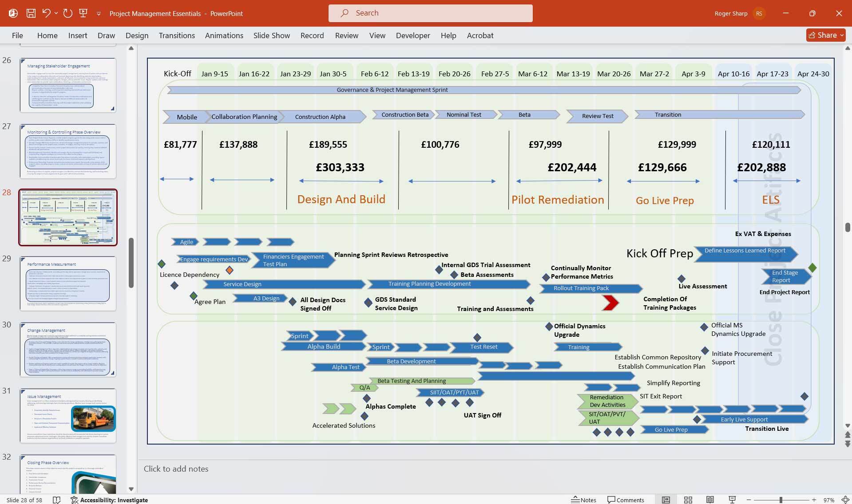Image resolution: width=852 pixels, height=504 pixels.
Task: Open the spelling check icon in status bar
Action: pos(57,500)
